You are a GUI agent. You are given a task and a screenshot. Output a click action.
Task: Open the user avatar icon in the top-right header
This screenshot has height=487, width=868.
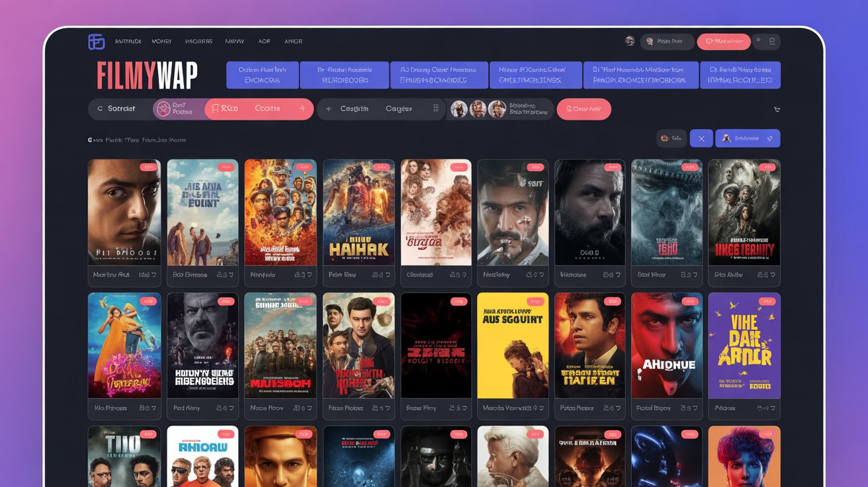point(630,41)
